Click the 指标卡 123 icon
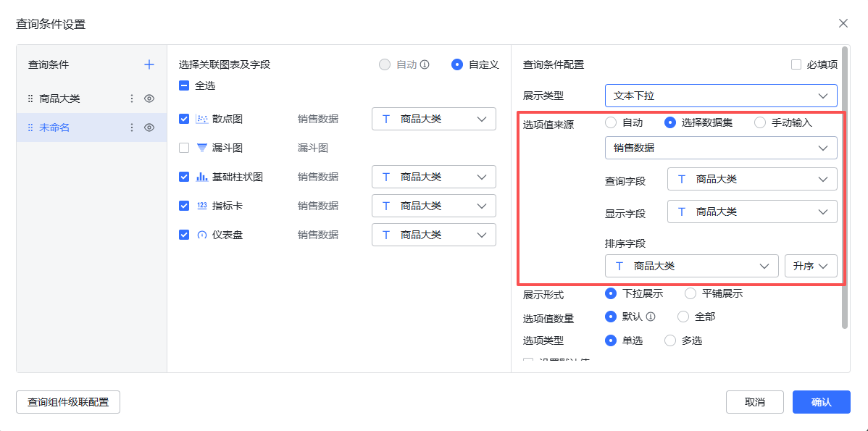The height and width of the screenshot is (431, 868). point(202,206)
